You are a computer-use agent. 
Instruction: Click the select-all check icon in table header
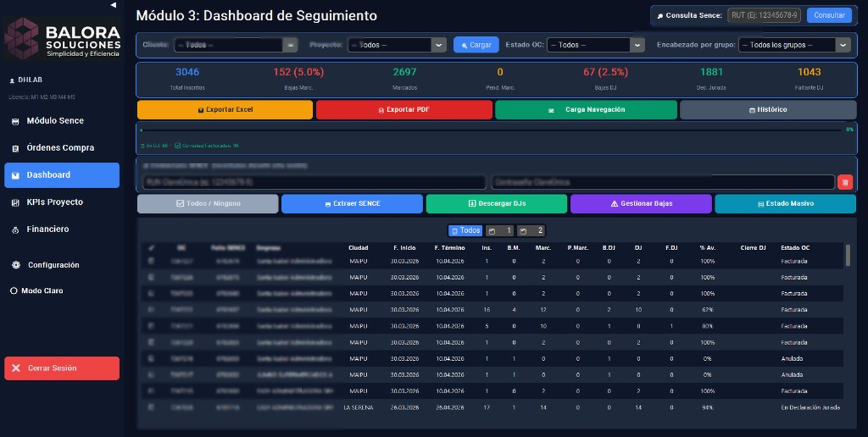[x=151, y=248]
